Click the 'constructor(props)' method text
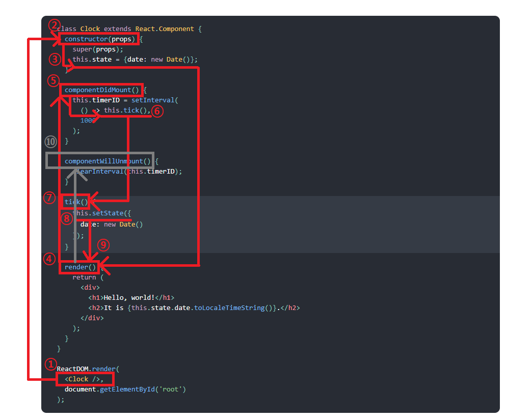The width and height of the screenshot is (506, 420). [x=100, y=39]
